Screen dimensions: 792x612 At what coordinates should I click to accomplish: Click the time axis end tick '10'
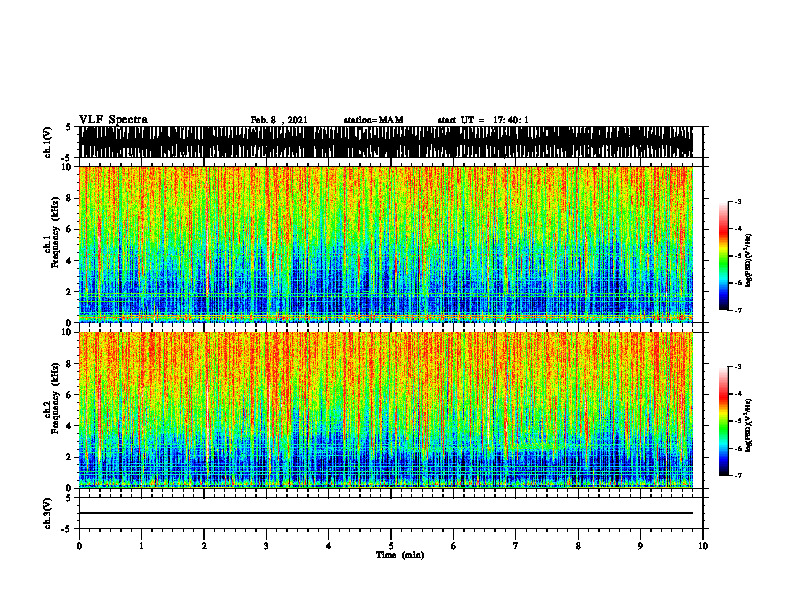[x=703, y=546]
